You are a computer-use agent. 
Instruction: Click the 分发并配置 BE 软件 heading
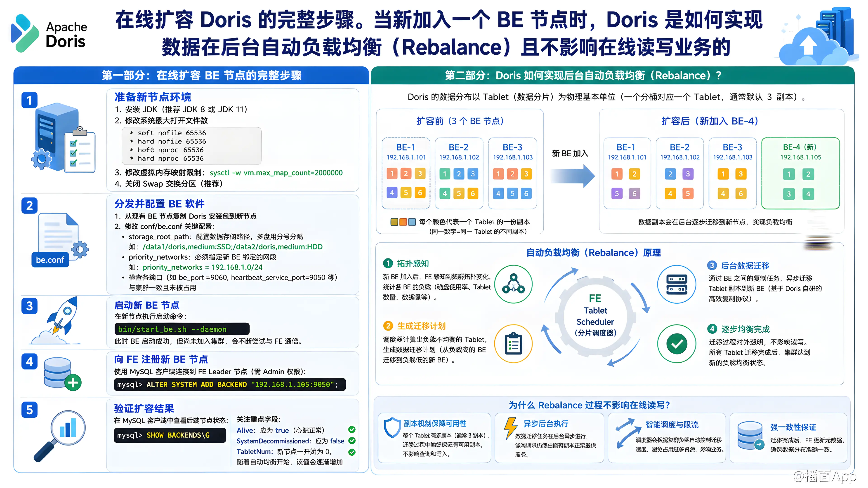(x=159, y=204)
